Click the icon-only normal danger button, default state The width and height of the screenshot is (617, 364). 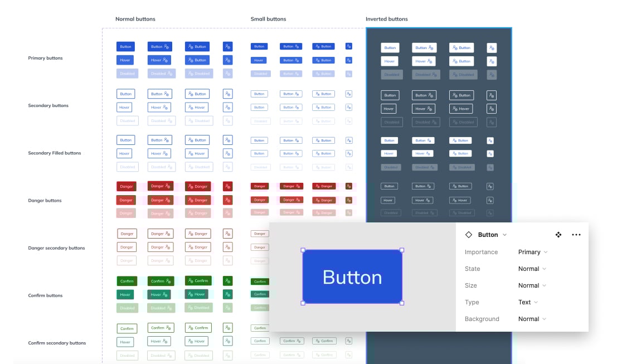tap(227, 186)
